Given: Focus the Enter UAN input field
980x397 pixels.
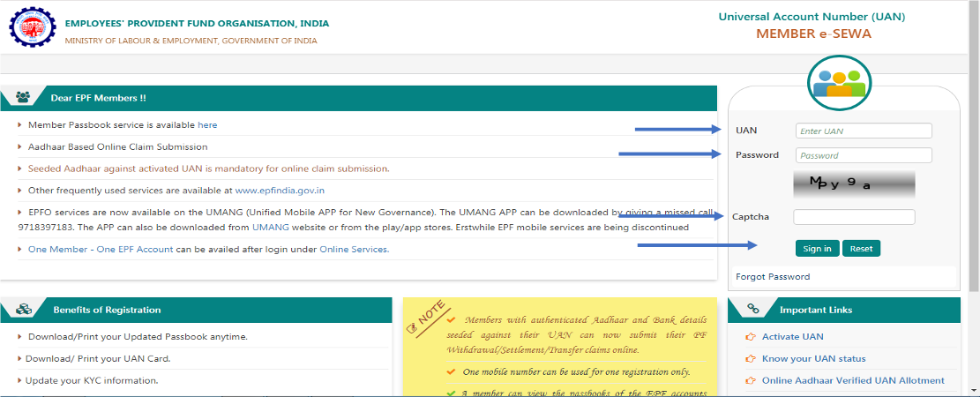Looking at the screenshot, I should pyautogui.click(x=864, y=131).
